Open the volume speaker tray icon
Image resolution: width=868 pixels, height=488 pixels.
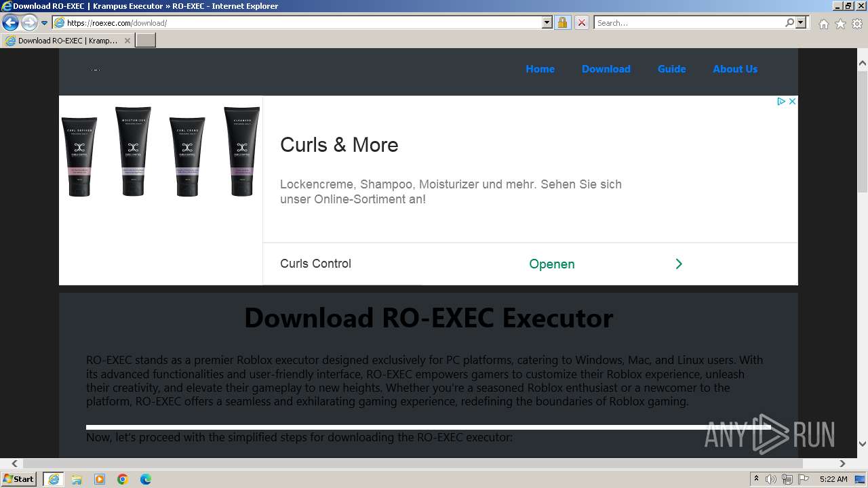(x=771, y=479)
